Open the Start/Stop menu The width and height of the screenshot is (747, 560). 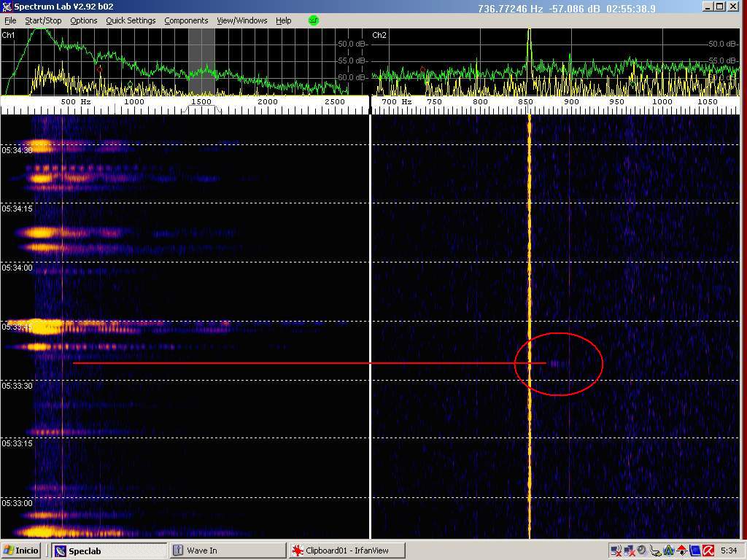pos(43,20)
